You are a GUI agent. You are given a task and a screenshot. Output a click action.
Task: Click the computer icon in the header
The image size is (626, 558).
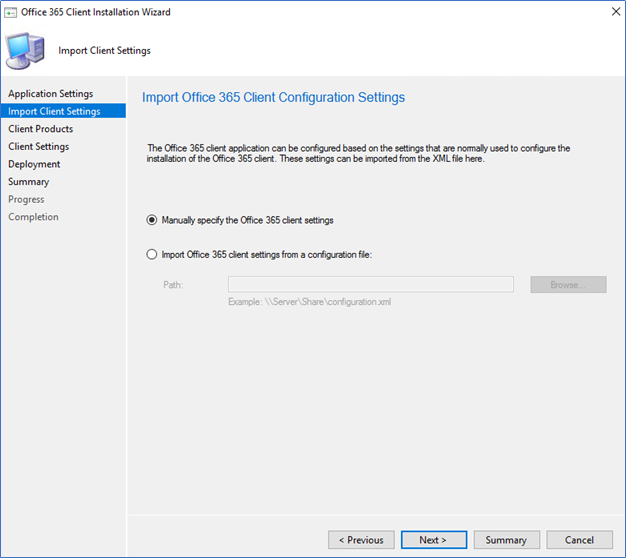(25, 51)
